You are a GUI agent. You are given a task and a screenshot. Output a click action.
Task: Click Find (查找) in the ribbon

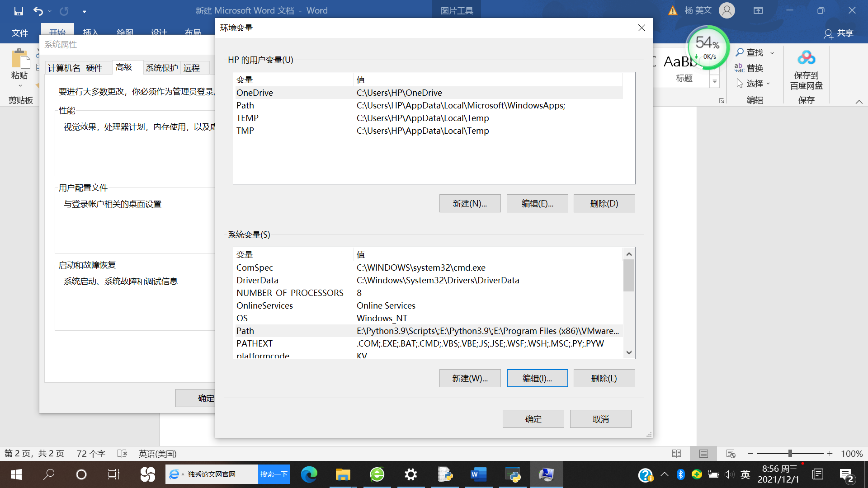(x=750, y=52)
